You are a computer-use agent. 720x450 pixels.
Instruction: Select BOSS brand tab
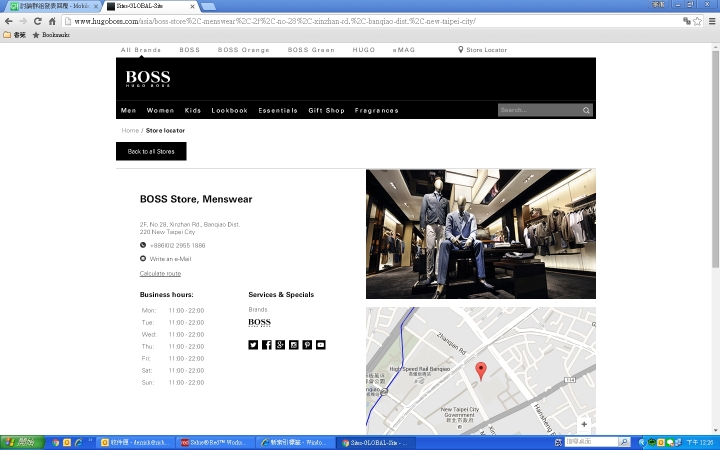tap(190, 50)
